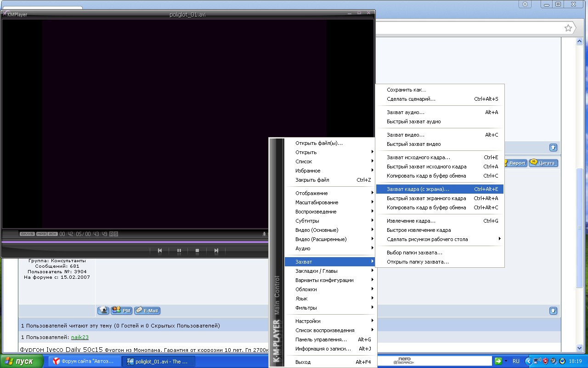Click the forum E-Mail button
The height and width of the screenshot is (368, 588).
coord(147,310)
